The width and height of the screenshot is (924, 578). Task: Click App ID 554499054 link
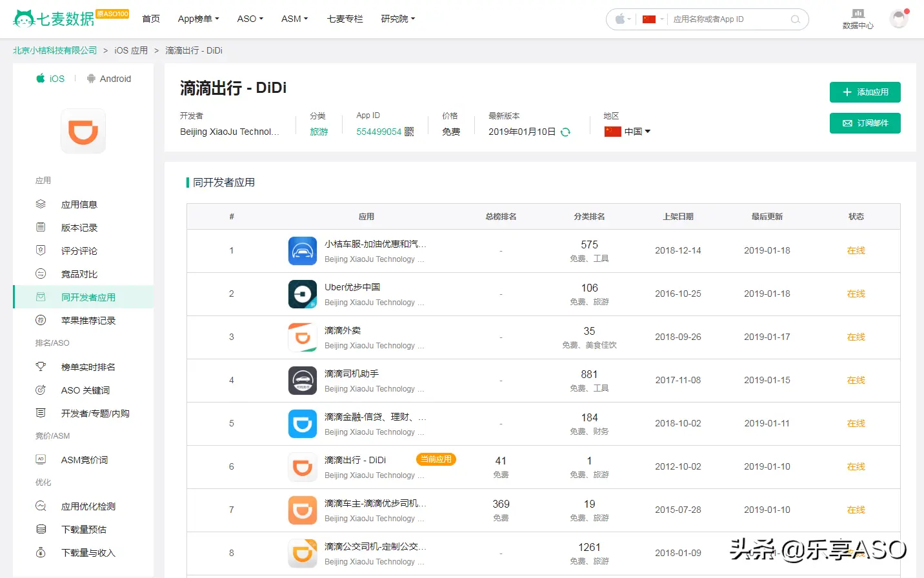point(379,132)
